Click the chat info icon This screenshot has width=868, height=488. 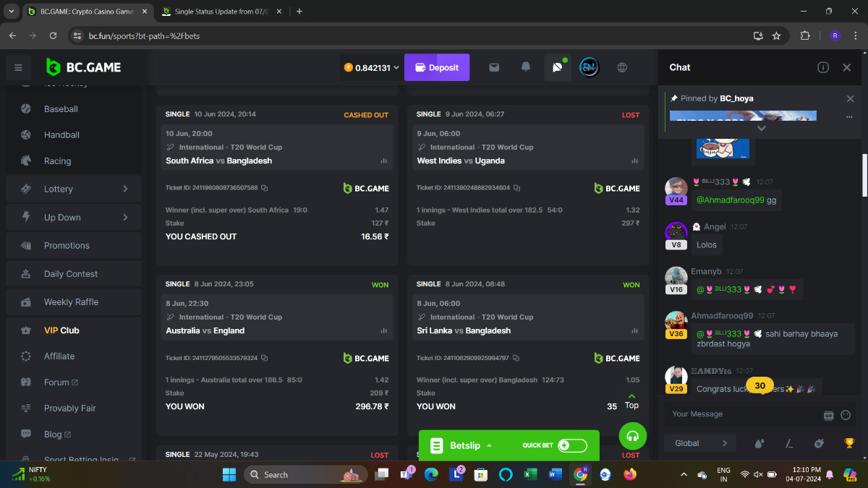pyautogui.click(x=823, y=67)
